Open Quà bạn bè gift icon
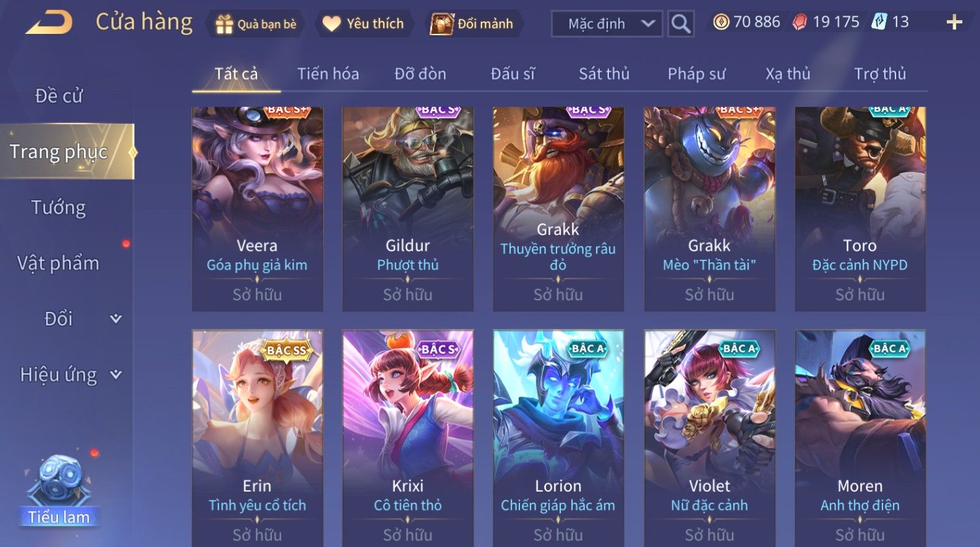The width and height of the screenshot is (980, 547). point(224,24)
